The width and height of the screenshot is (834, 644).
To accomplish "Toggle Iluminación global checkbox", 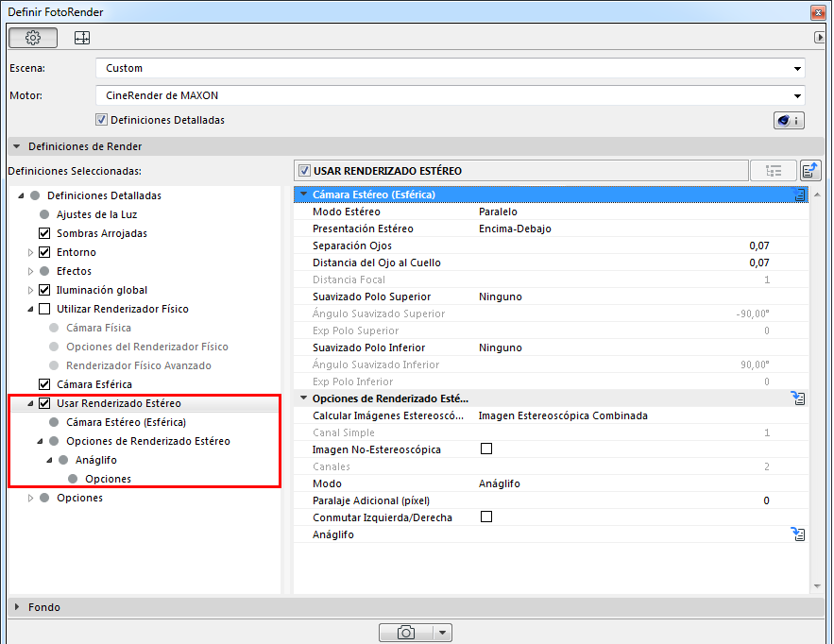I will [x=44, y=290].
